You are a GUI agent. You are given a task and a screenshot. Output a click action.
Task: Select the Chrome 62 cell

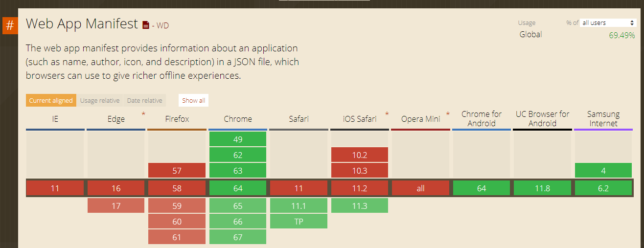pos(238,155)
